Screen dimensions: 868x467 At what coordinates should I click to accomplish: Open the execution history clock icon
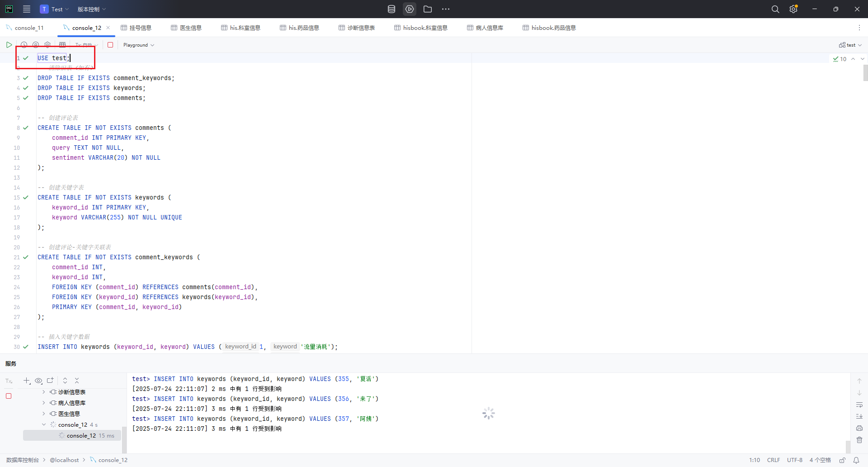point(24,45)
